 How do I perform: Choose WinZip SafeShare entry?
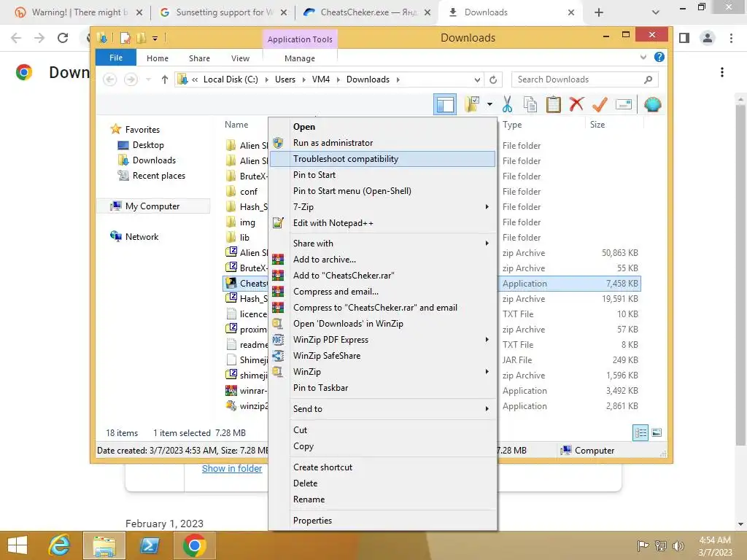coord(382,356)
